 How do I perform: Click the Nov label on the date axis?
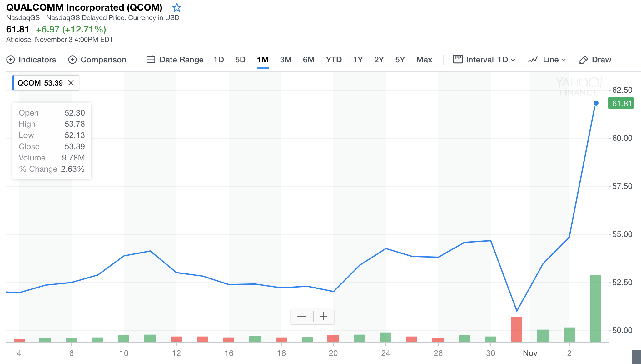(530, 353)
